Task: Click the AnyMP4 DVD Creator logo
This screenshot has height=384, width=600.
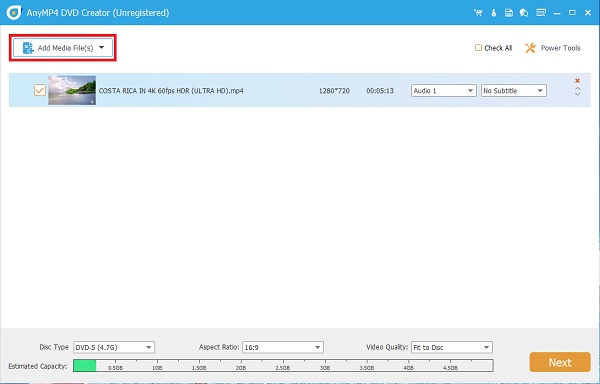Action: tap(14, 13)
